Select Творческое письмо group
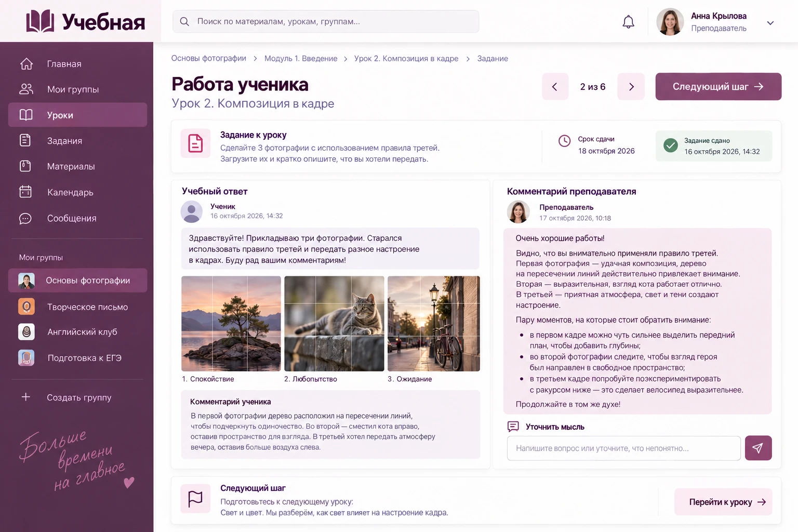798x532 pixels. point(77,307)
